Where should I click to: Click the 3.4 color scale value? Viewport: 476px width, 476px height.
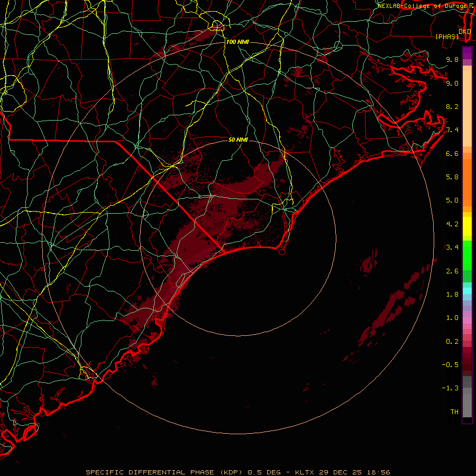tap(452, 248)
